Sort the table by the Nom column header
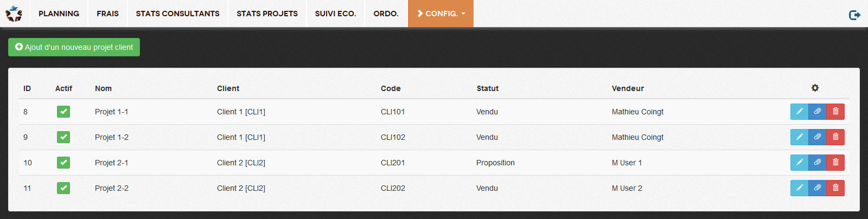The width and height of the screenshot is (868, 219). coord(103,88)
